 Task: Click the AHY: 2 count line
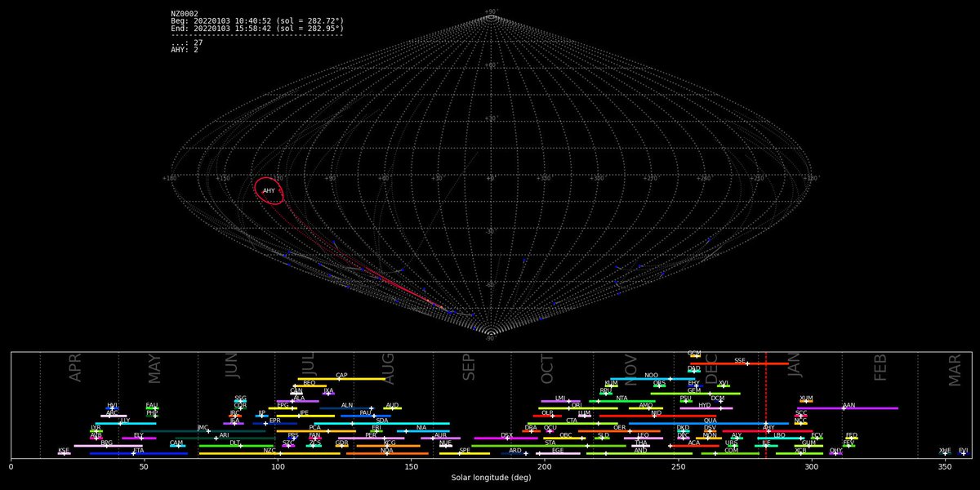coord(185,50)
